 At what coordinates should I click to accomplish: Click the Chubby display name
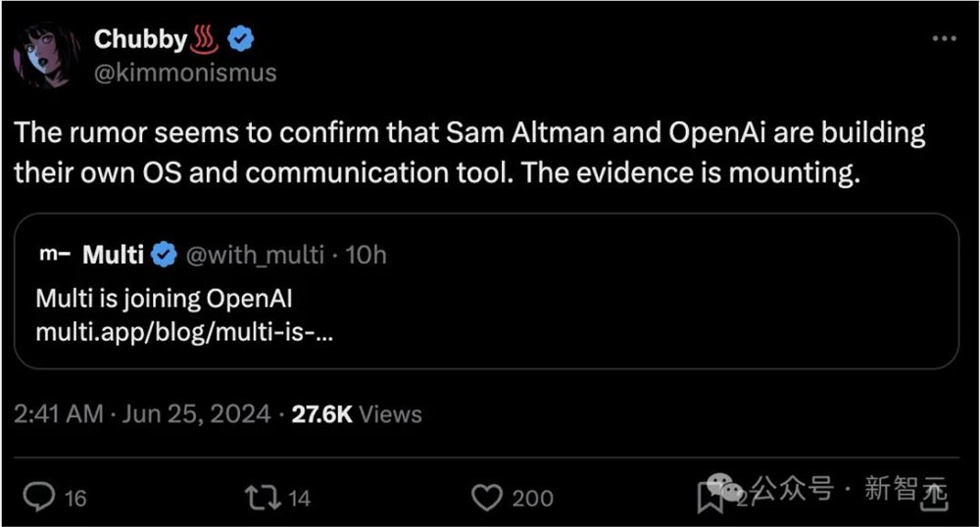(x=140, y=39)
